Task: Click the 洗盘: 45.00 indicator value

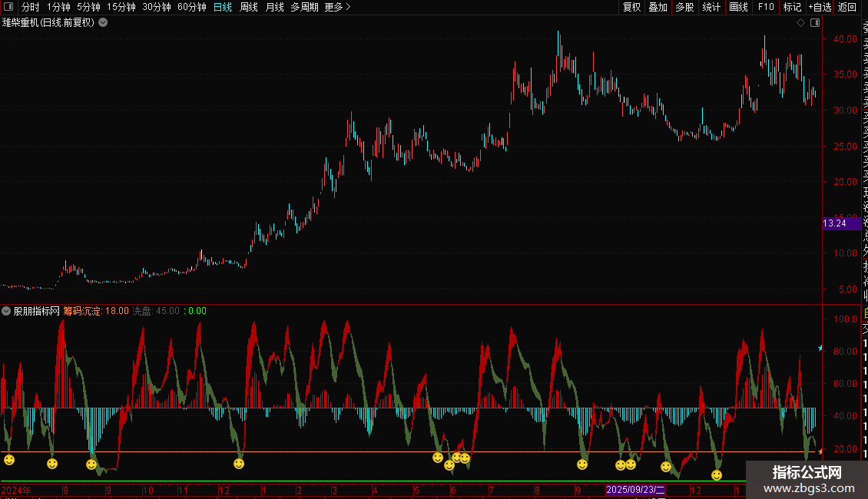Action: pos(156,311)
